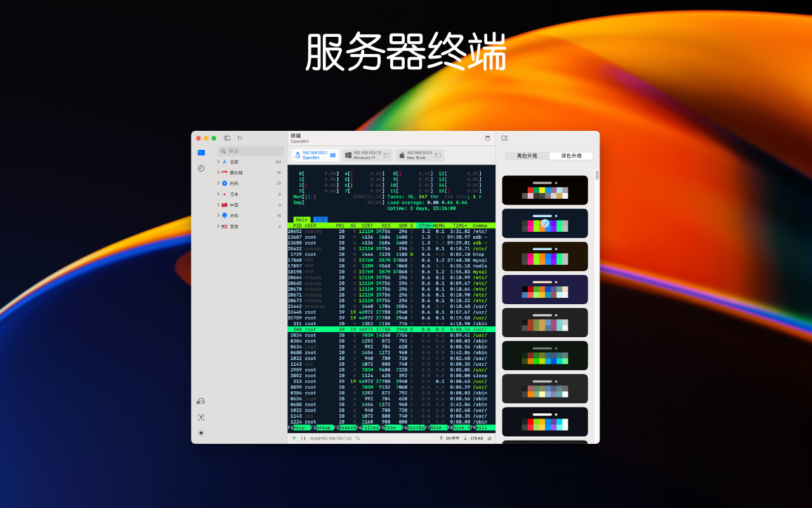Click the F1 Help htop button
The height and width of the screenshot is (508, 812).
(x=299, y=428)
